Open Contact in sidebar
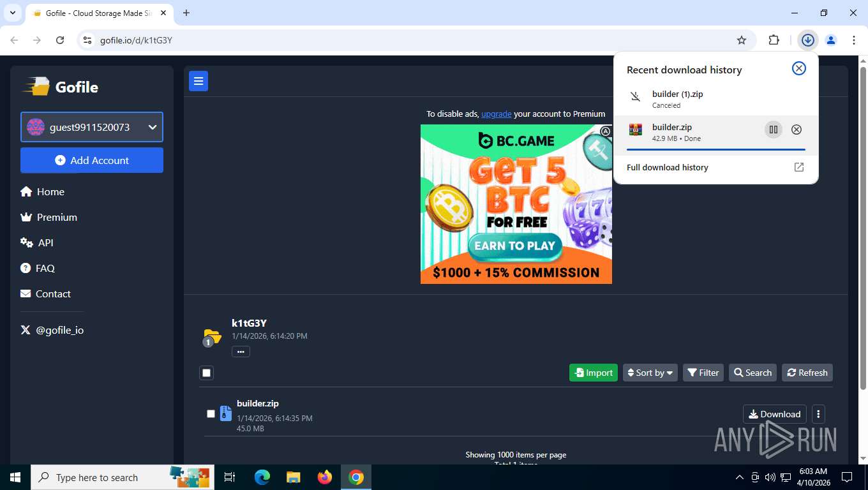Image resolution: width=868 pixels, height=490 pixels. pyautogui.click(x=46, y=293)
